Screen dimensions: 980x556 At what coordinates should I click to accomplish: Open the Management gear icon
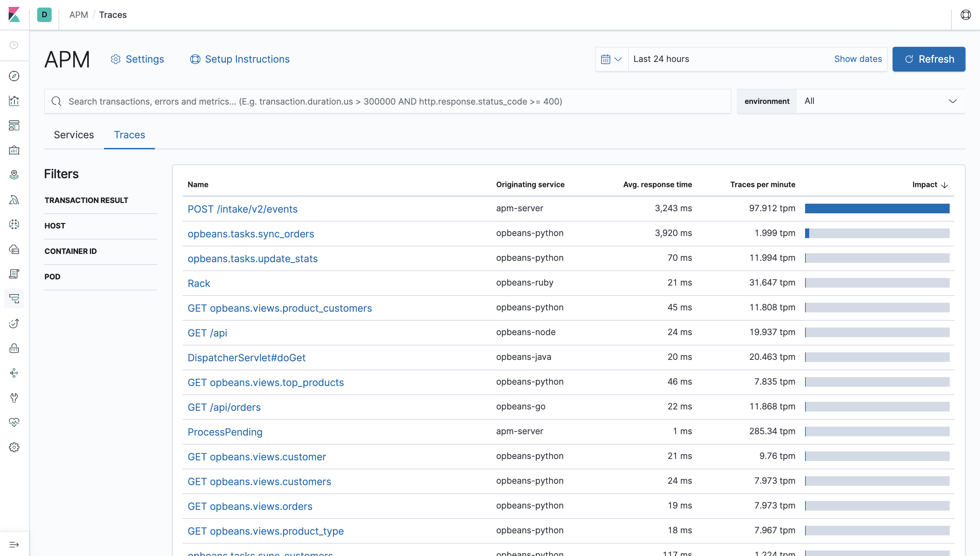(14, 447)
